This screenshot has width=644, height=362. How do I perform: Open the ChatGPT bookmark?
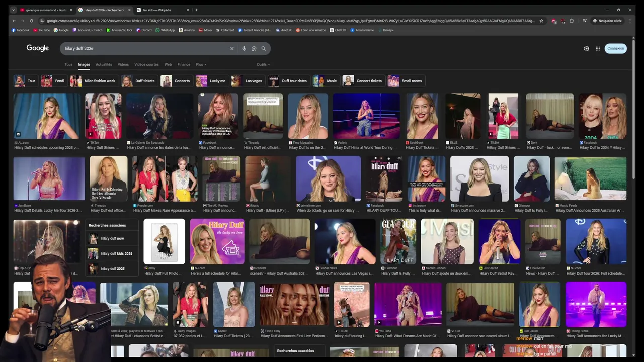338,30
